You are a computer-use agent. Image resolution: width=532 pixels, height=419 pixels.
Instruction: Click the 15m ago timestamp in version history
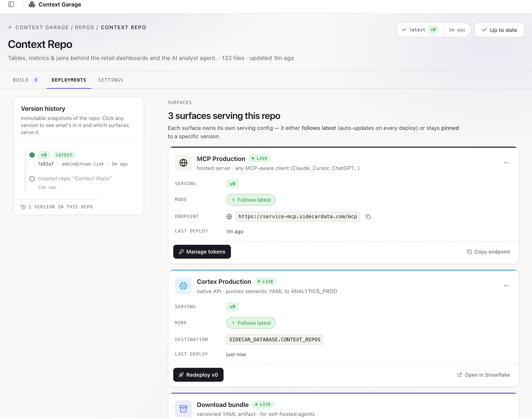pyautogui.click(x=47, y=187)
